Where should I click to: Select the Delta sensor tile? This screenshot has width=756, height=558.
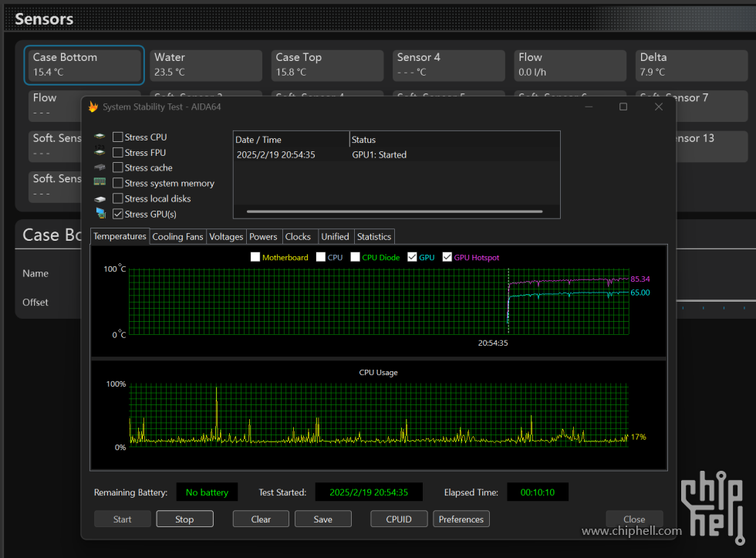(x=692, y=65)
